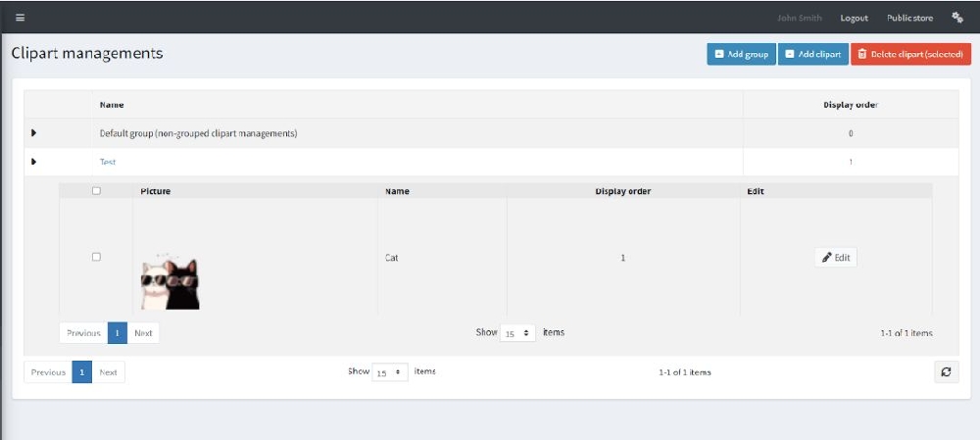Click the cat clipart thumbnail
The height and width of the screenshot is (440, 980).
pos(171,282)
